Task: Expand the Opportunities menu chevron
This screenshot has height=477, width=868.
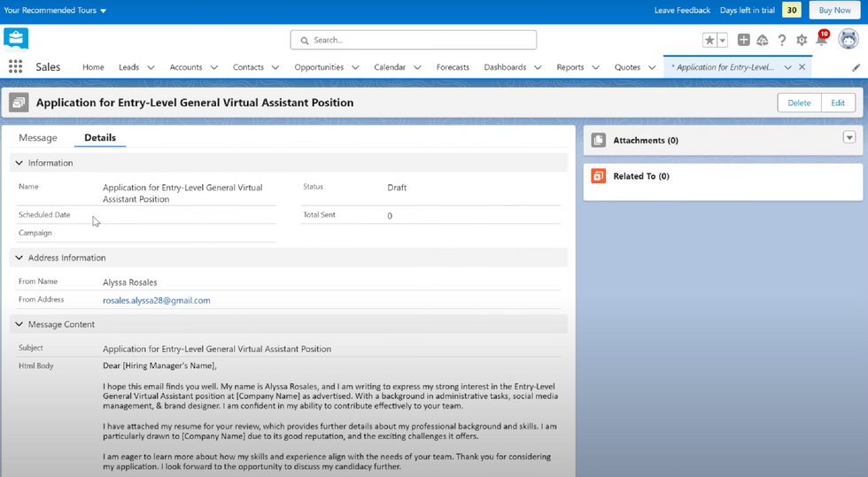Action: coord(355,67)
